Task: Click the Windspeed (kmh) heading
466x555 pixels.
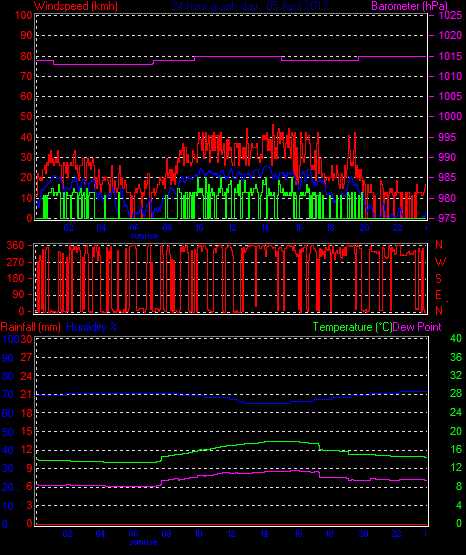Action: point(76,6)
